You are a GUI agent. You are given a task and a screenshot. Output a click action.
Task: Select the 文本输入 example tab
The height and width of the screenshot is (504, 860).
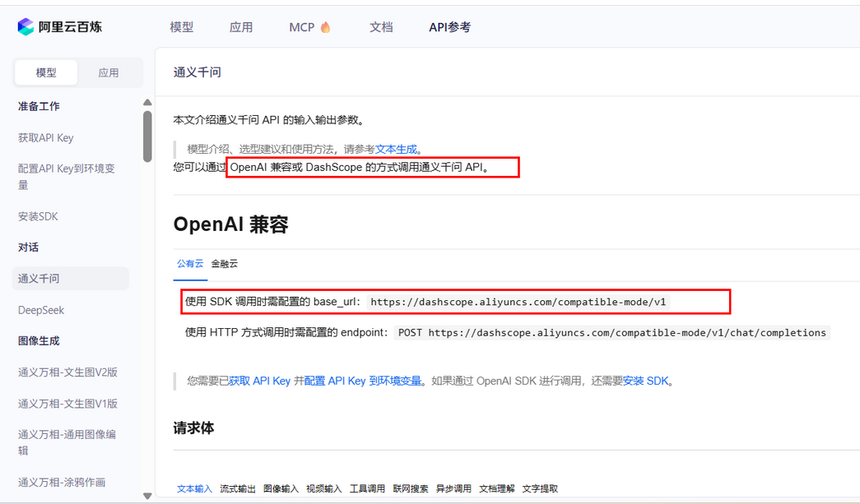[194, 488]
